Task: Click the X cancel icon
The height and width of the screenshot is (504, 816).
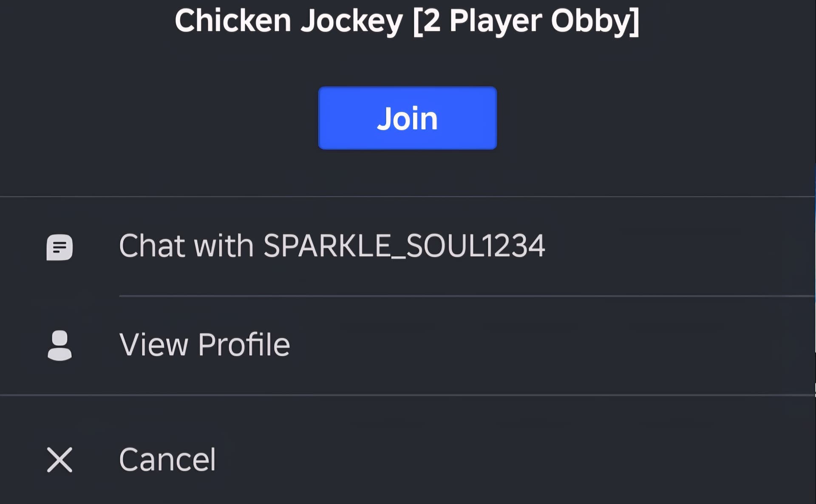Action: 59,459
